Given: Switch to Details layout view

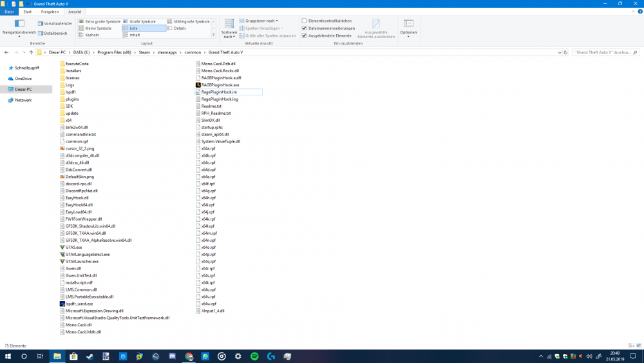Looking at the screenshot, I should tap(176, 28).
